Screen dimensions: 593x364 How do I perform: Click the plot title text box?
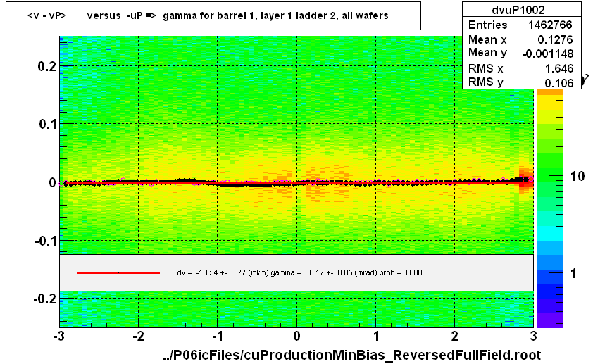click(213, 16)
